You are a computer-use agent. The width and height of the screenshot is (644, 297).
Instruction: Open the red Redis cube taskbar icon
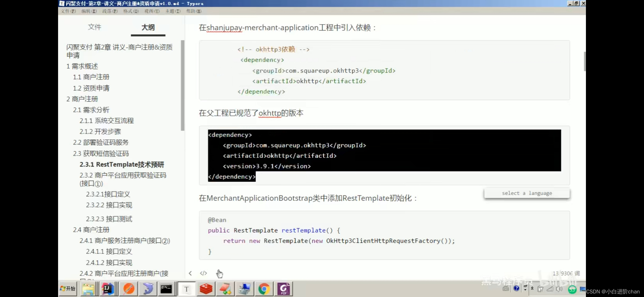206,289
